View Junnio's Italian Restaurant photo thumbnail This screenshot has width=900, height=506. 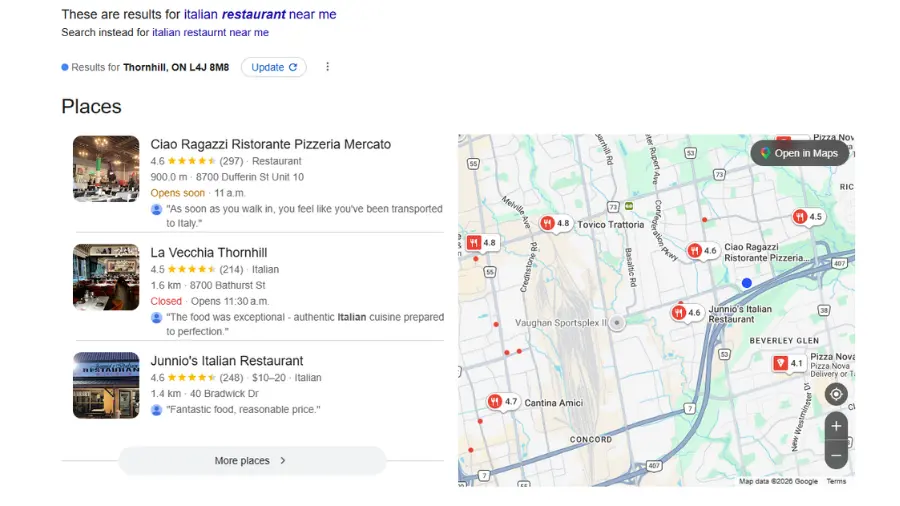[106, 385]
